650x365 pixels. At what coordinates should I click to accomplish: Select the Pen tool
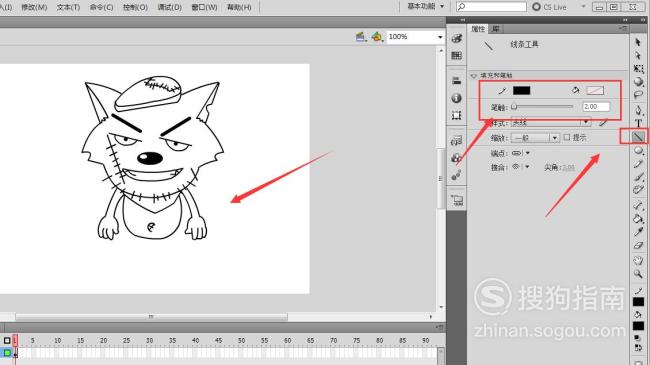pyautogui.click(x=638, y=110)
